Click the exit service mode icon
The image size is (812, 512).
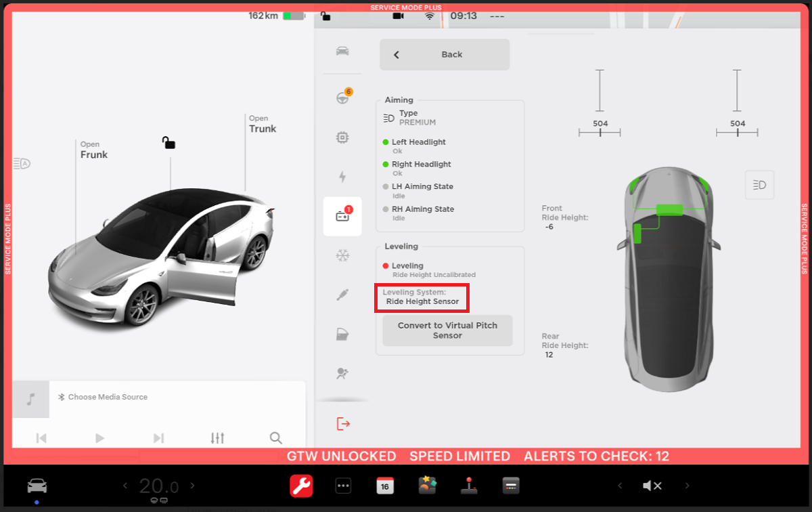tap(343, 424)
